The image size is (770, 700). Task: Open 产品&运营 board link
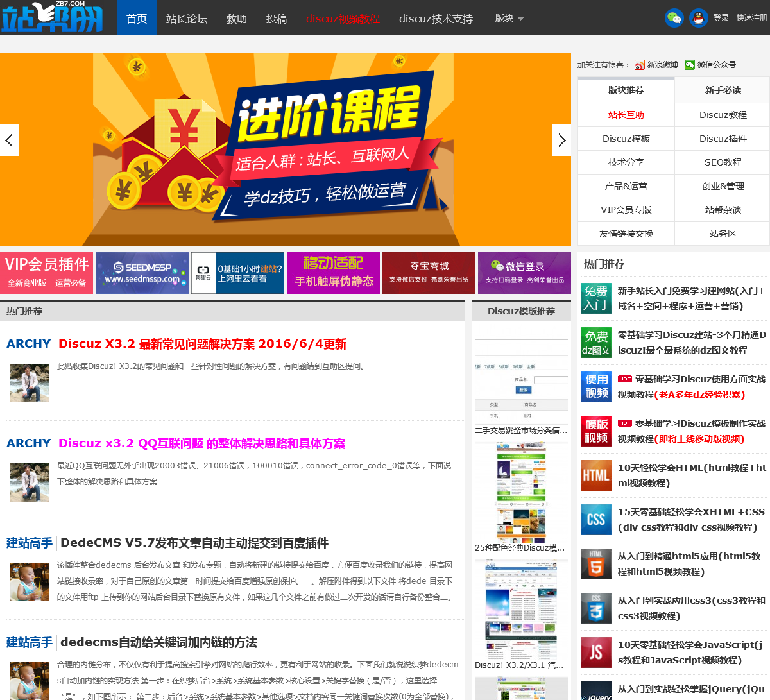(x=626, y=186)
